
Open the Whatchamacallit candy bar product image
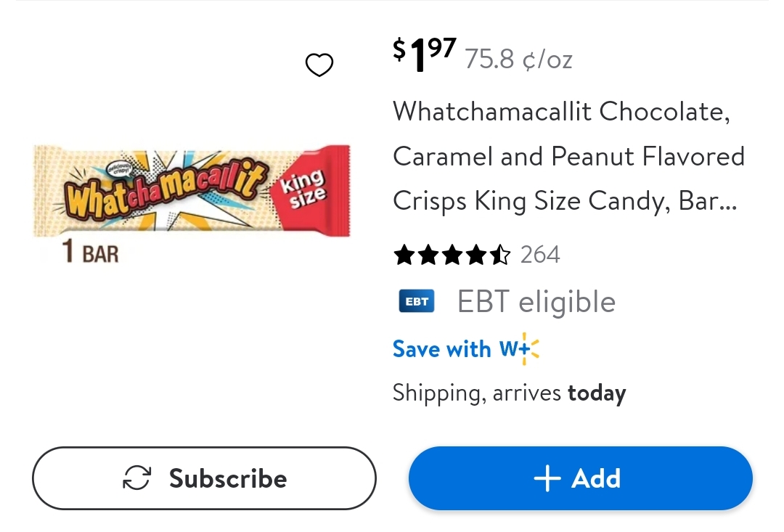(x=192, y=192)
